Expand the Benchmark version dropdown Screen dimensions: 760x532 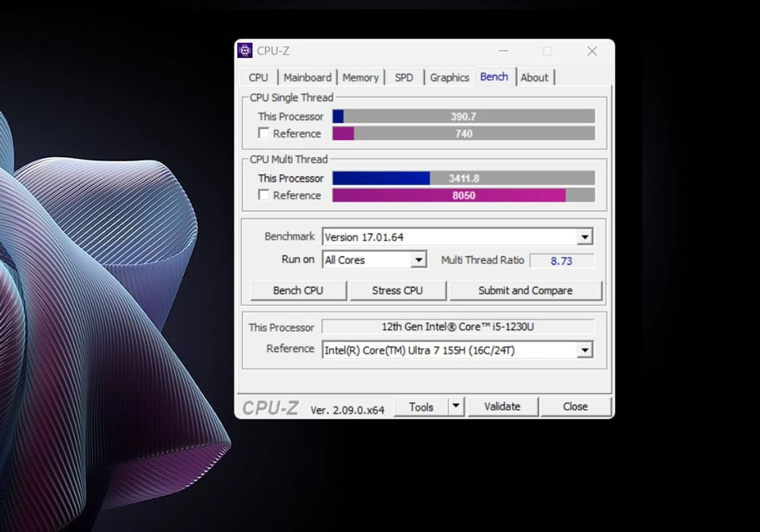pos(585,237)
